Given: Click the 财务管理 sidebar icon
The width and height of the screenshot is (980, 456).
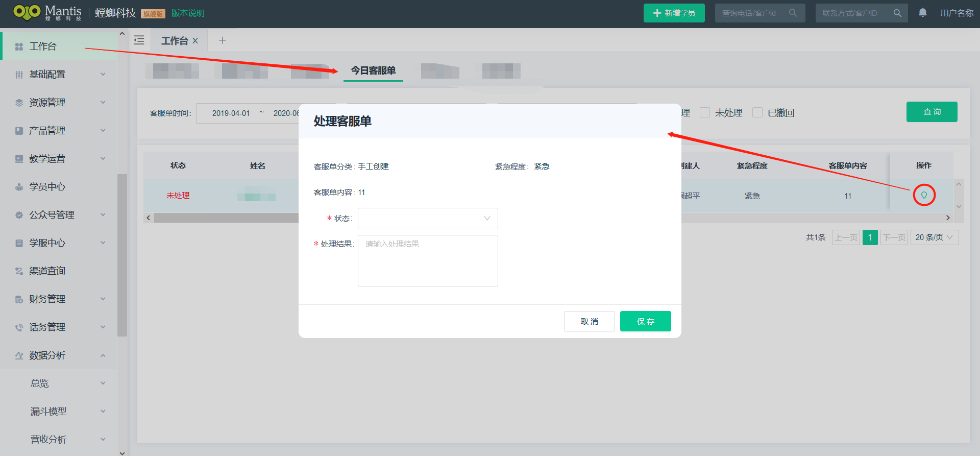Looking at the screenshot, I should (x=19, y=299).
